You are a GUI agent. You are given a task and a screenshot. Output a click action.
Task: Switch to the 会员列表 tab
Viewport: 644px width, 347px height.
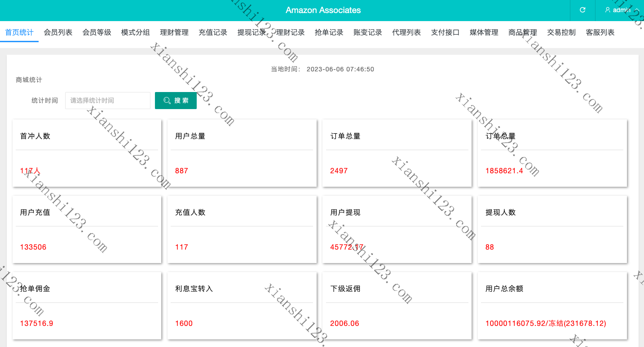pos(58,32)
